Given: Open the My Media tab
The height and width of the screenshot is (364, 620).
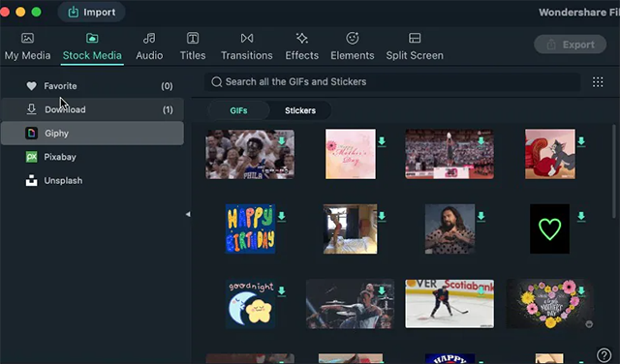Looking at the screenshot, I should tap(27, 46).
